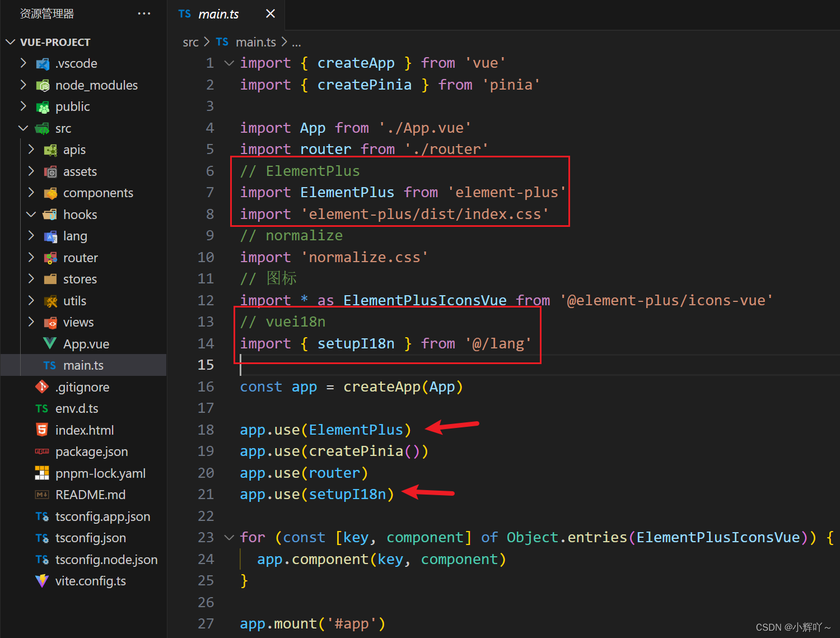Open pnpm-lock.yaml file
The width and height of the screenshot is (840, 638).
[101, 473]
